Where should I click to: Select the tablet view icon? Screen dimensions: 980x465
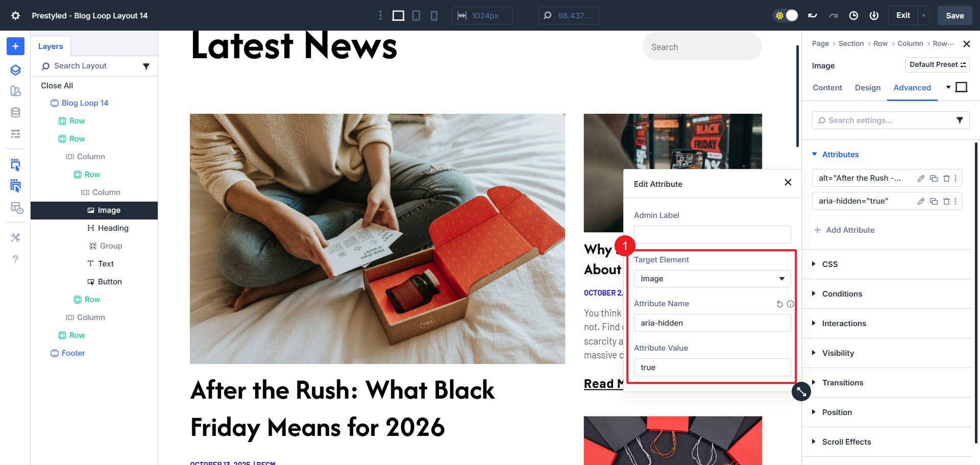416,16
